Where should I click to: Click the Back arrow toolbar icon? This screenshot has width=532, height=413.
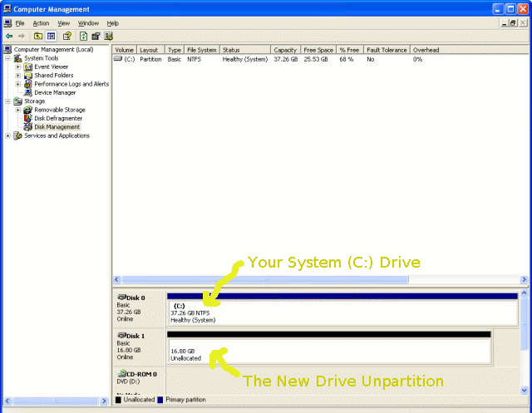point(9,36)
